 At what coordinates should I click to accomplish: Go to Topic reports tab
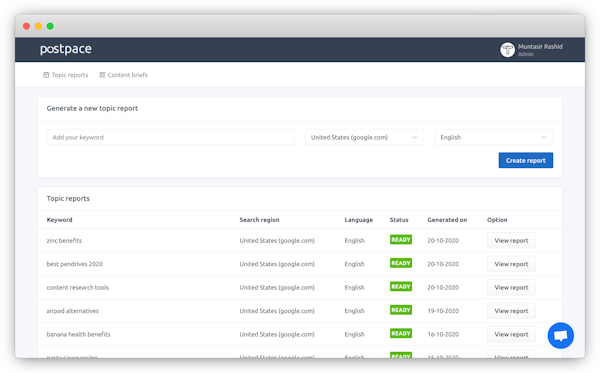(x=66, y=75)
